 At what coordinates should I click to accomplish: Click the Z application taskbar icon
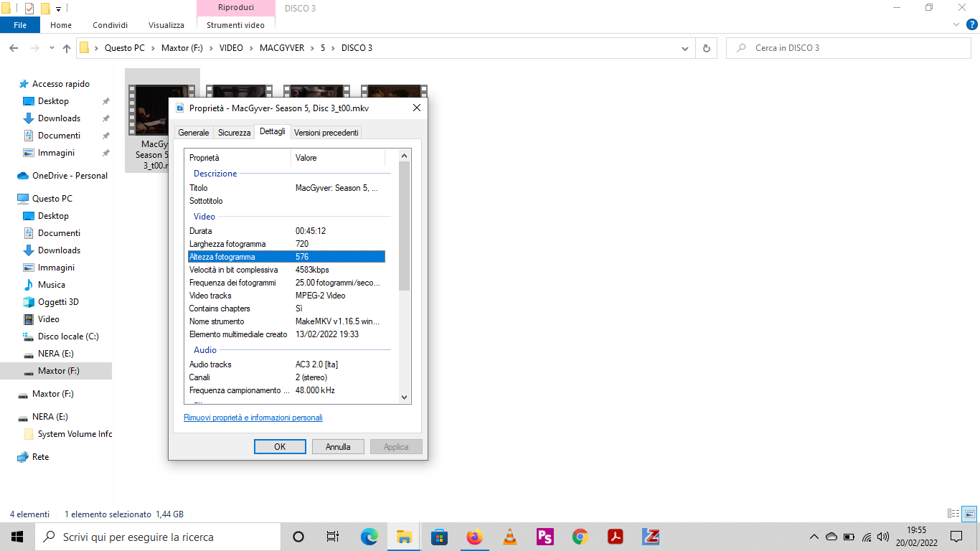coord(651,537)
